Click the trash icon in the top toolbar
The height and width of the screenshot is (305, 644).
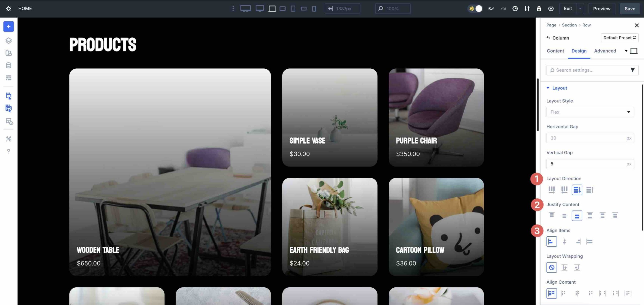click(x=539, y=8)
